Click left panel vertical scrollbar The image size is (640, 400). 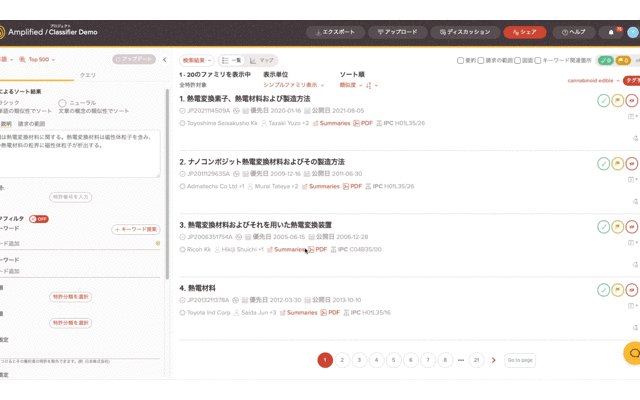click(167, 184)
